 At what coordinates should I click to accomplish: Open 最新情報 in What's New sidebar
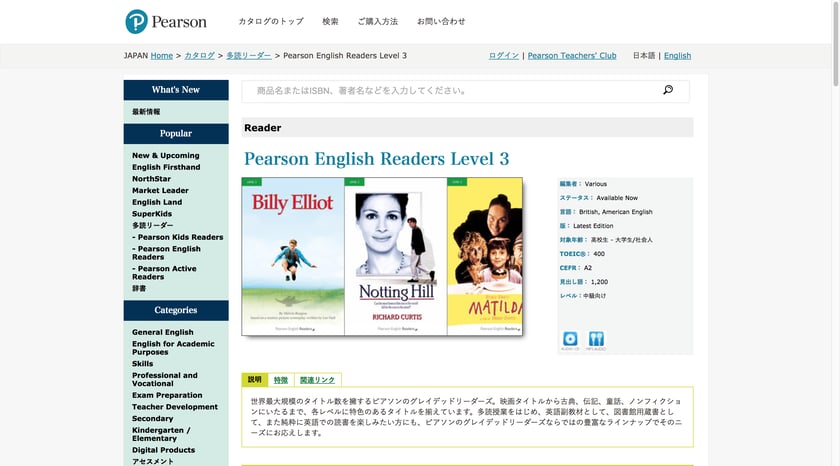coord(146,112)
